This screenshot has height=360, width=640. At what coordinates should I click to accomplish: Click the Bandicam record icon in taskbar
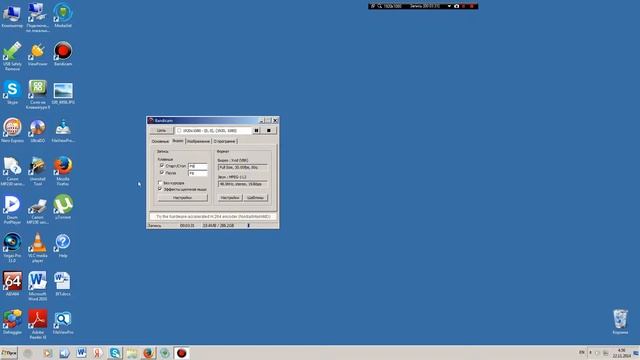(x=182, y=353)
